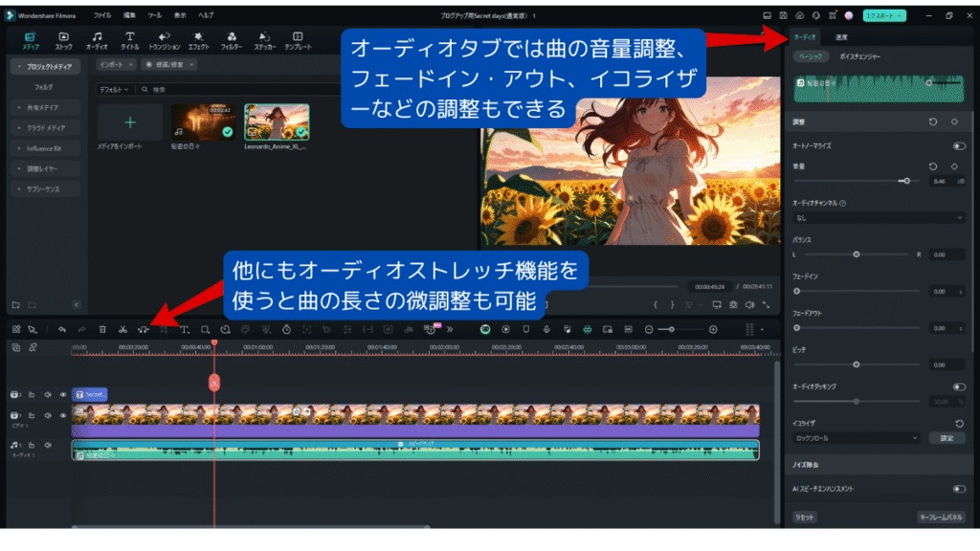Click the undo arrow in the timeline toolbar
Image resolution: width=980 pixels, height=551 pixels.
pos(62,330)
